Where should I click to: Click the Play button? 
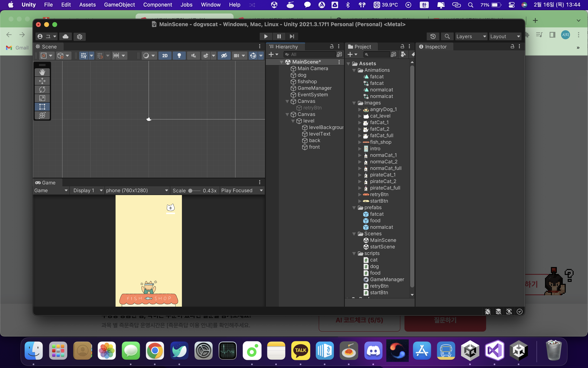(266, 37)
